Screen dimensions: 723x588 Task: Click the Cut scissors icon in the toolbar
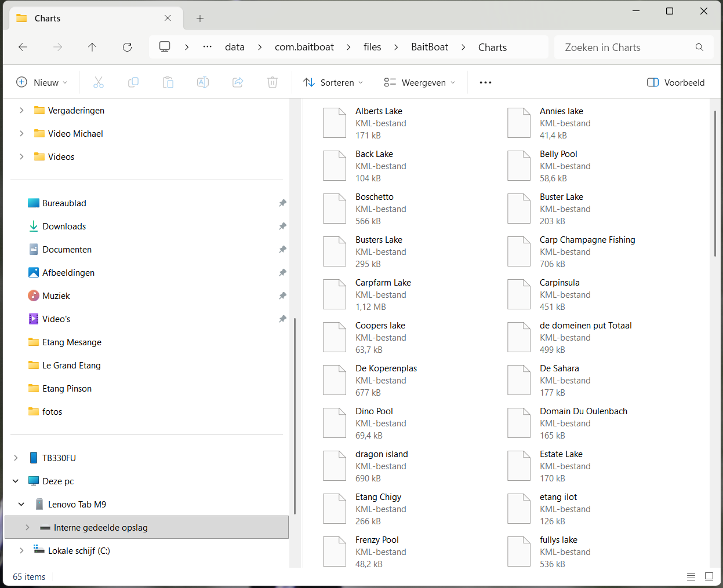[99, 83]
